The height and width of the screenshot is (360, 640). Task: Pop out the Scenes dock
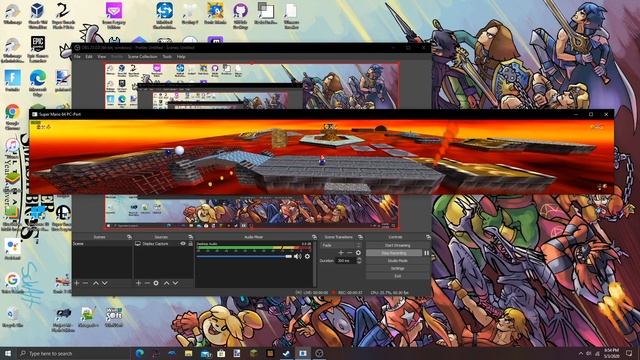pyautogui.click(x=129, y=237)
